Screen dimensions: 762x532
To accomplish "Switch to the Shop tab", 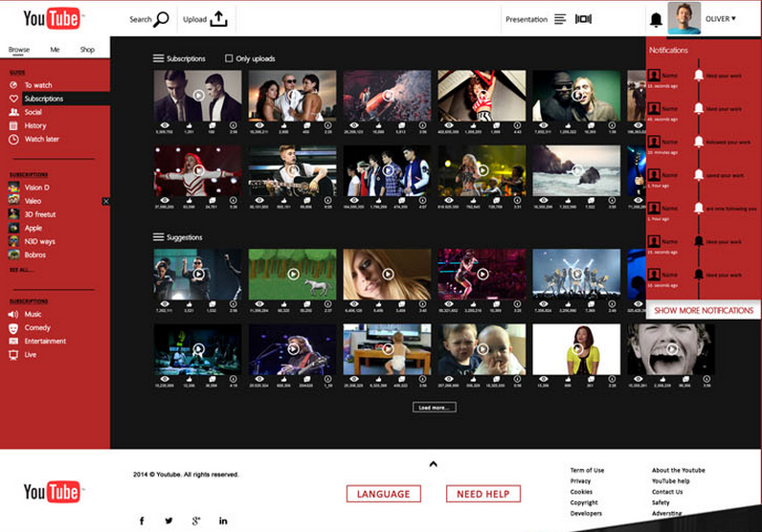I will tap(87, 49).
